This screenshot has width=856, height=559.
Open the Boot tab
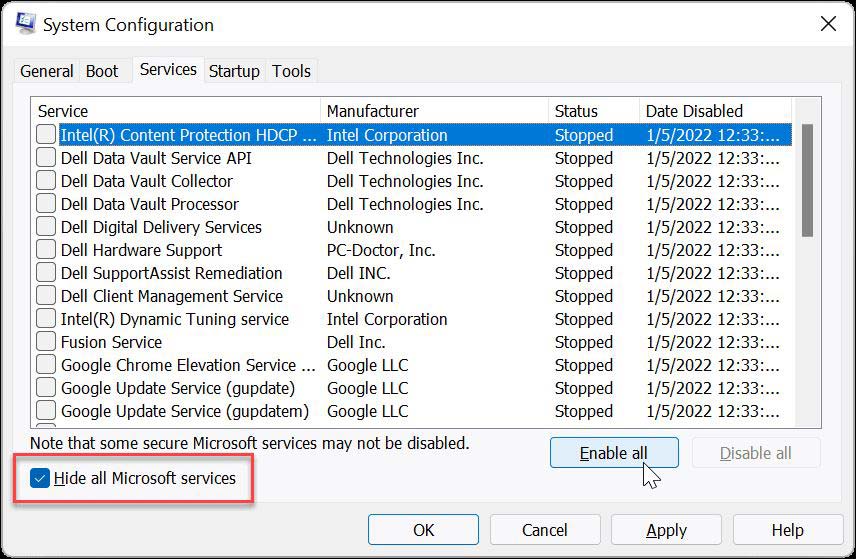tap(102, 71)
